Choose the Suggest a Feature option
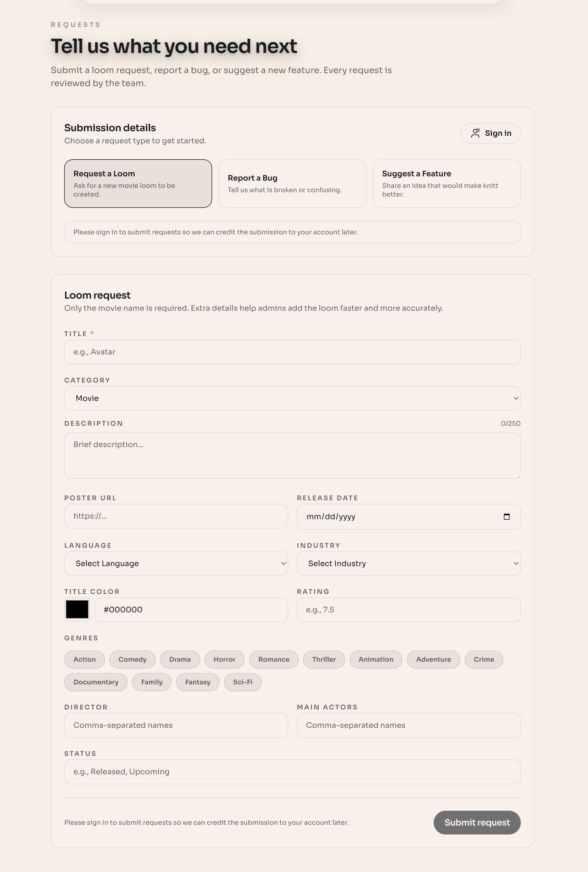 [446, 183]
